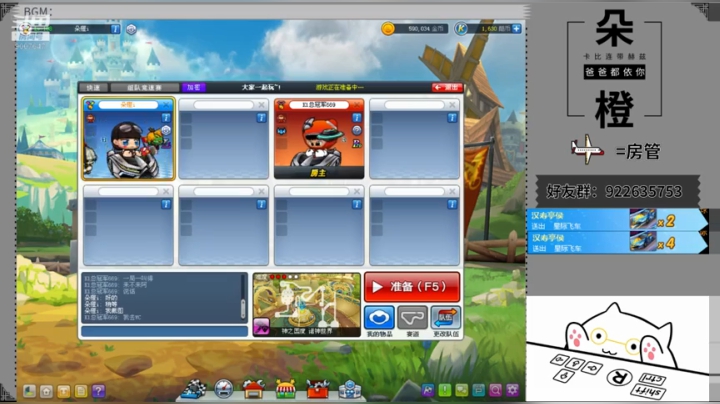Screen dimensions: 720x404
Task: Click the green chat bubbles icon bottom right
Action: coord(461,391)
